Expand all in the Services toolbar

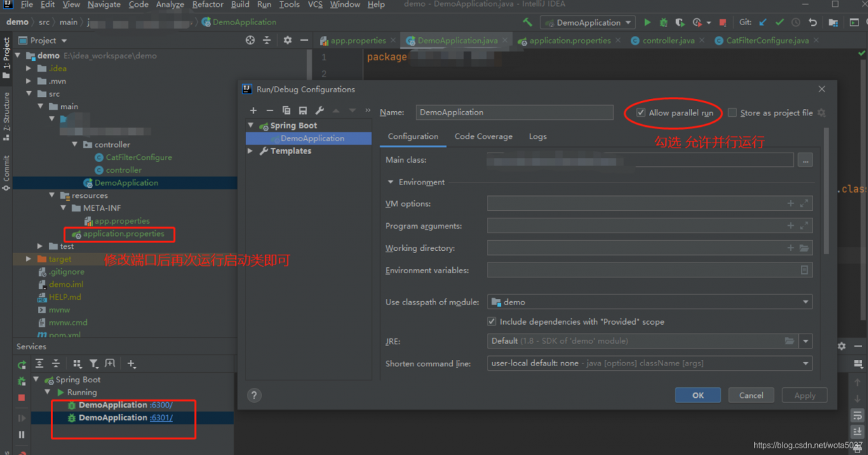(x=39, y=364)
